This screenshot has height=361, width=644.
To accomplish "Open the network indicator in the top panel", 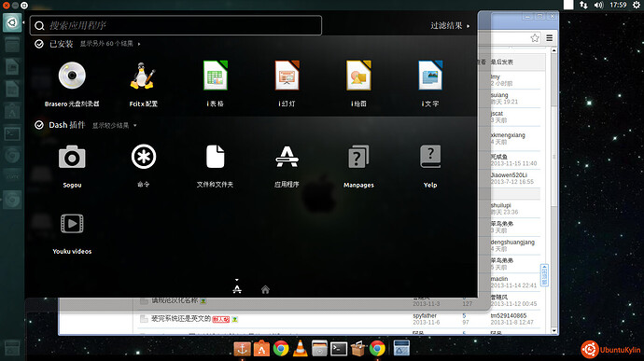I will click(583, 5).
